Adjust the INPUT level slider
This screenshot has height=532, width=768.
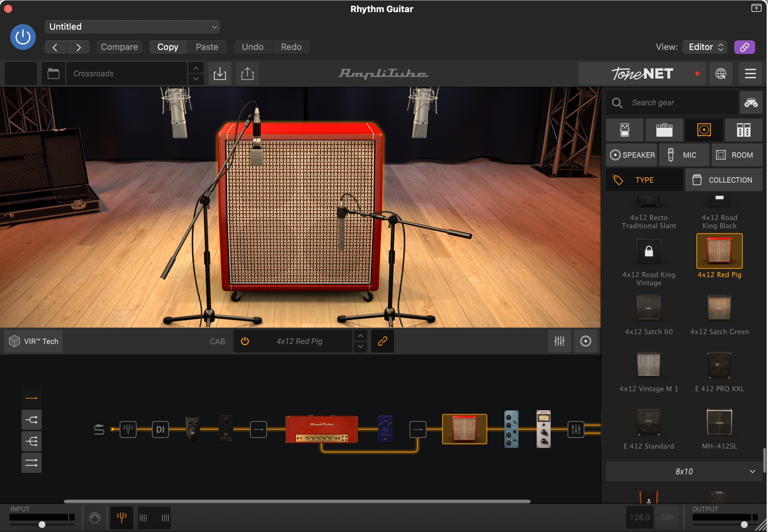(42, 525)
